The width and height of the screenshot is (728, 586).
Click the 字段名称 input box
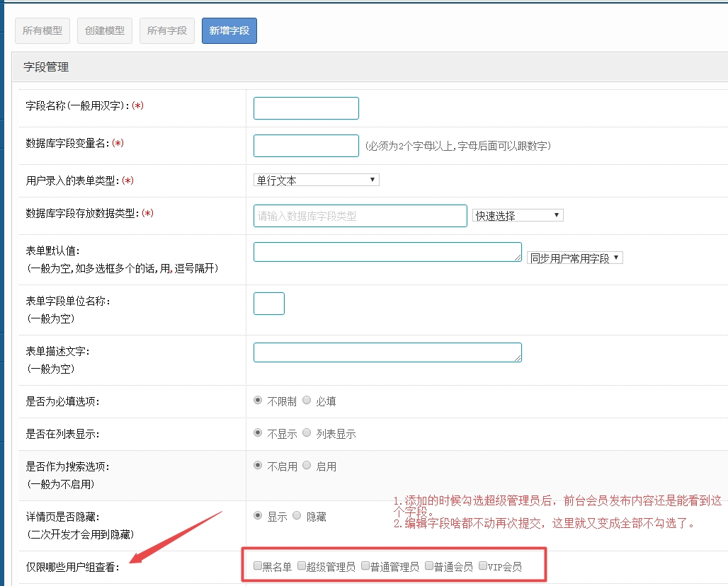pyautogui.click(x=306, y=108)
